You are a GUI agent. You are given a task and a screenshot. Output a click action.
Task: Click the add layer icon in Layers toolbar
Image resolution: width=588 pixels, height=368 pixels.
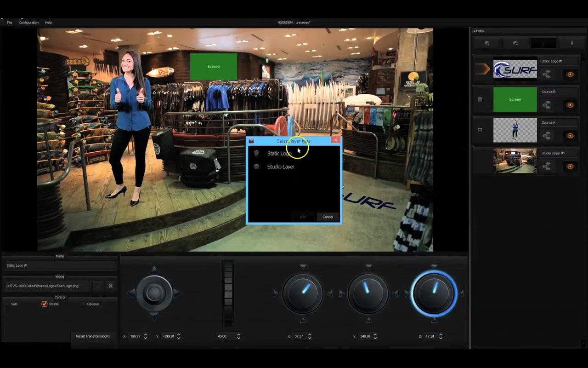point(486,43)
